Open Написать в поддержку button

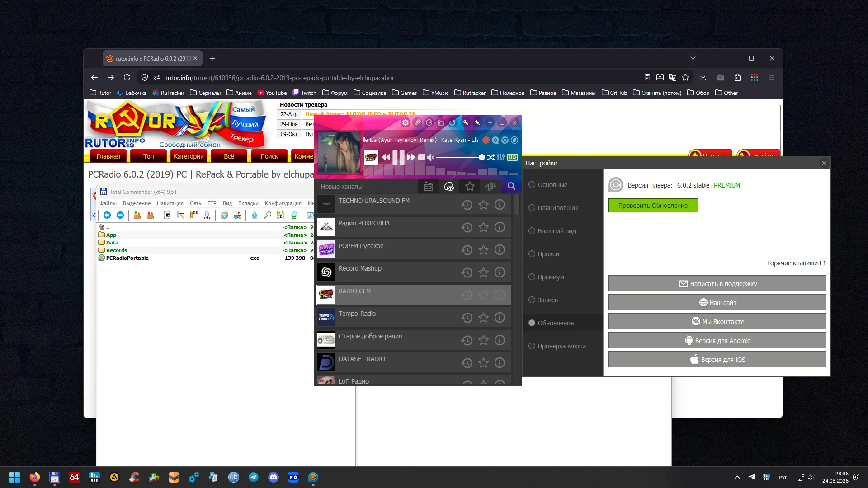click(717, 284)
